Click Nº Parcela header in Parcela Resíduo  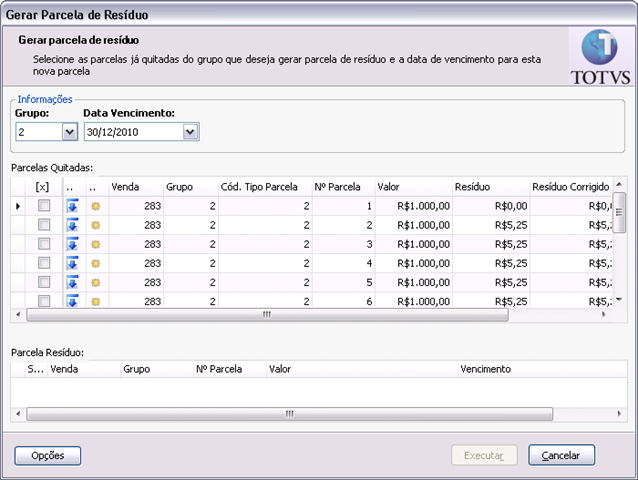click(x=230, y=369)
